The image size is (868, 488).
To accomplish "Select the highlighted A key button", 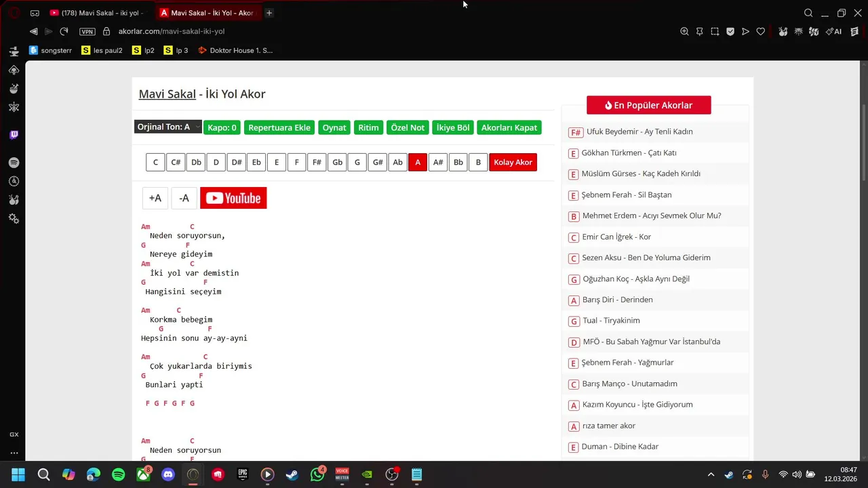I will pyautogui.click(x=418, y=162).
